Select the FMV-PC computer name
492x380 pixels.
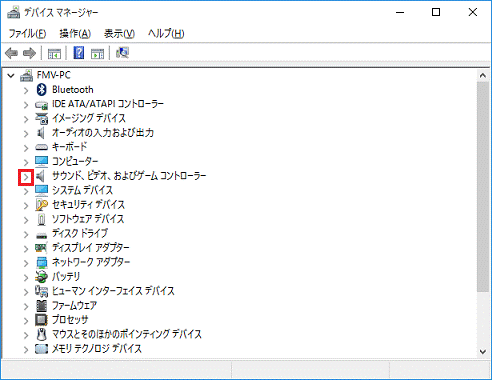[x=54, y=75]
